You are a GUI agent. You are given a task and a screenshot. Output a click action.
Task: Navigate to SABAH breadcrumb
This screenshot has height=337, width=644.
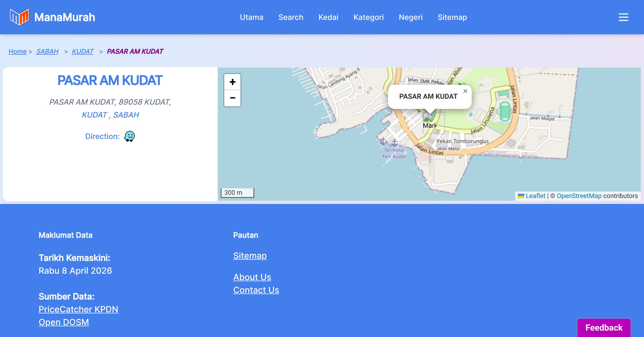click(x=47, y=51)
